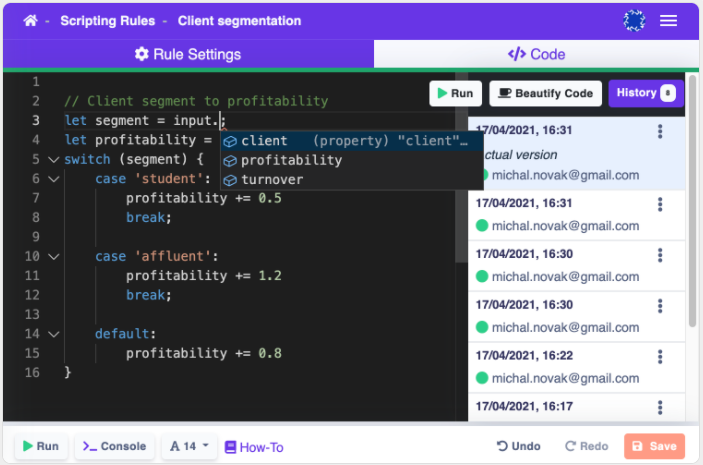Select the 17/04/2021, 16:17 history version
The height and width of the screenshot is (465, 703).
pyautogui.click(x=577, y=408)
